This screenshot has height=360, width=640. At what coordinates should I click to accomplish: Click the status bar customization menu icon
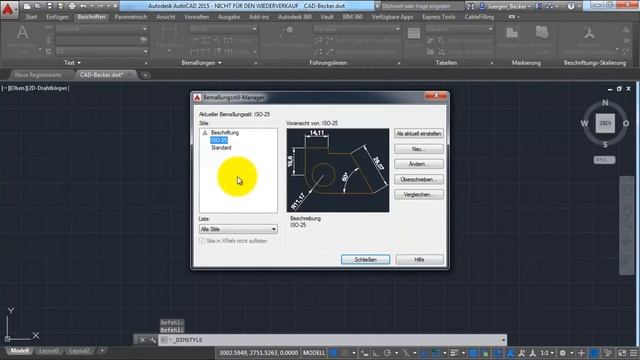coord(633,353)
